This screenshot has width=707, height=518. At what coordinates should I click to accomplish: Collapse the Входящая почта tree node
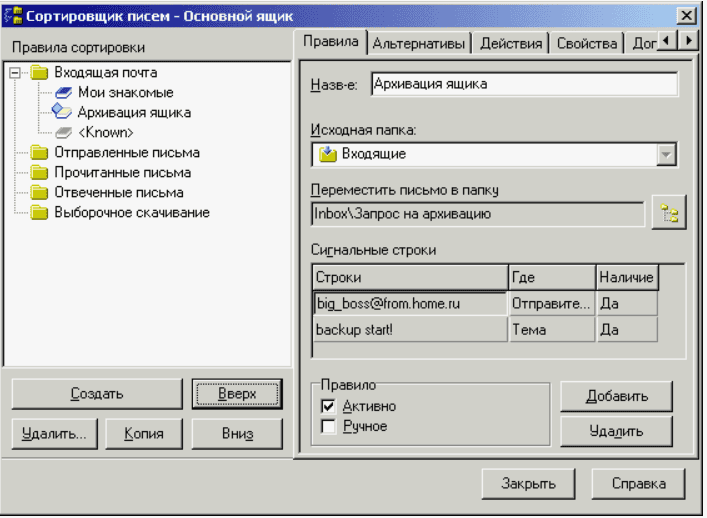(x=15, y=73)
